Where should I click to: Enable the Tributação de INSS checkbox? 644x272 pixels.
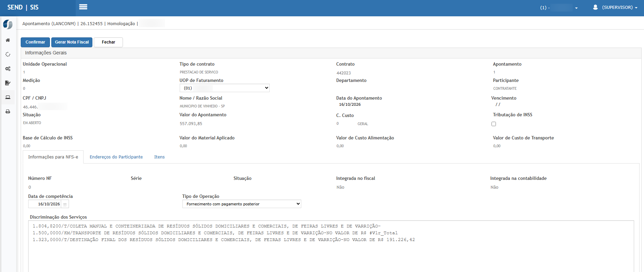[x=494, y=124]
